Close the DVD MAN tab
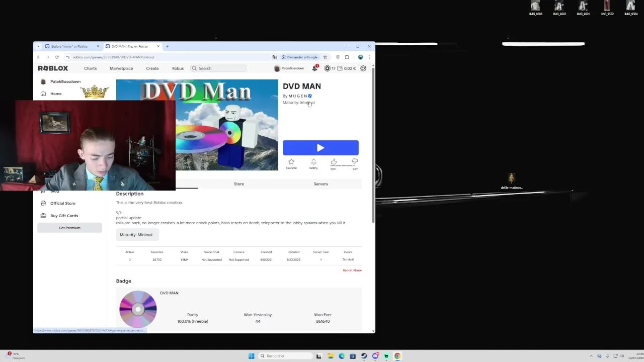 click(x=158, y=46)
